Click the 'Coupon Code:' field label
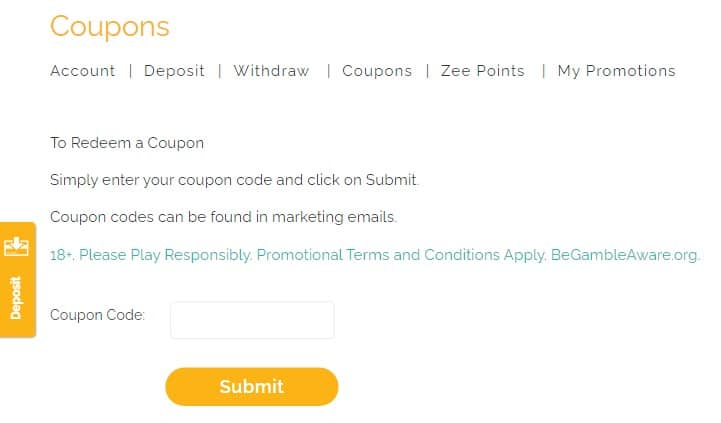The height and width of the screenshot is (423, 721). pos(97,315)
